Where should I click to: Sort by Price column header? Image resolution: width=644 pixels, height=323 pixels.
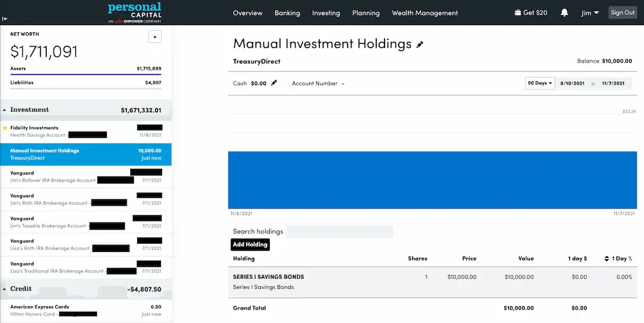click(x=469, y=259)
